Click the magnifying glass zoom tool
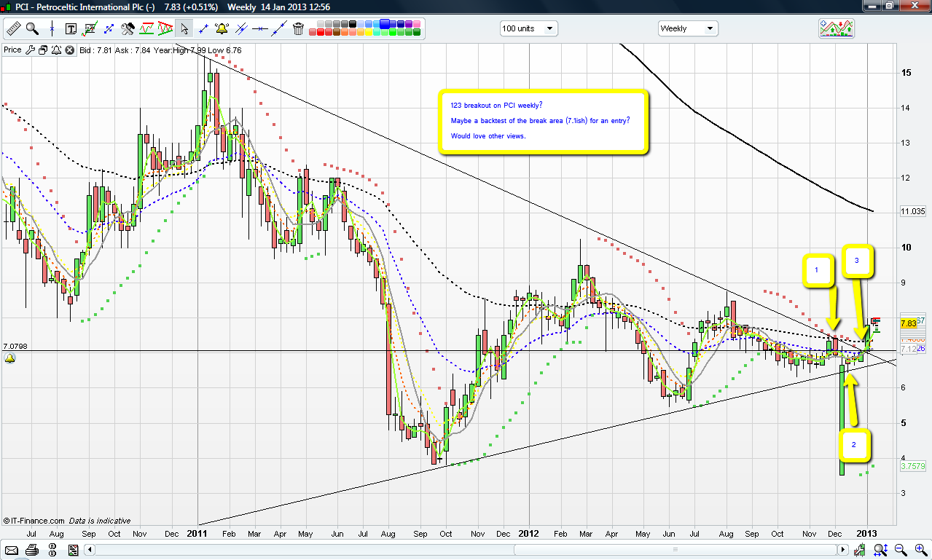Viewport: 932px width, 560px height. 32,29
